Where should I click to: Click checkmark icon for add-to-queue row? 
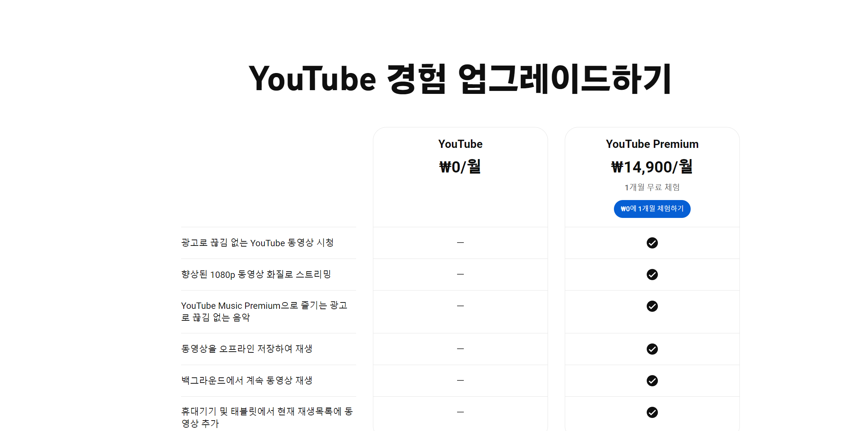tap(652, 412)
